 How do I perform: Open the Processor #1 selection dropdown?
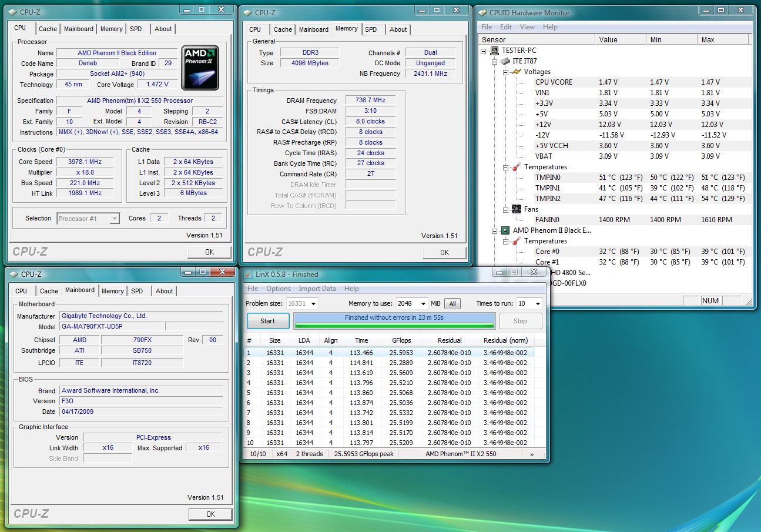(x=115, y=219)
